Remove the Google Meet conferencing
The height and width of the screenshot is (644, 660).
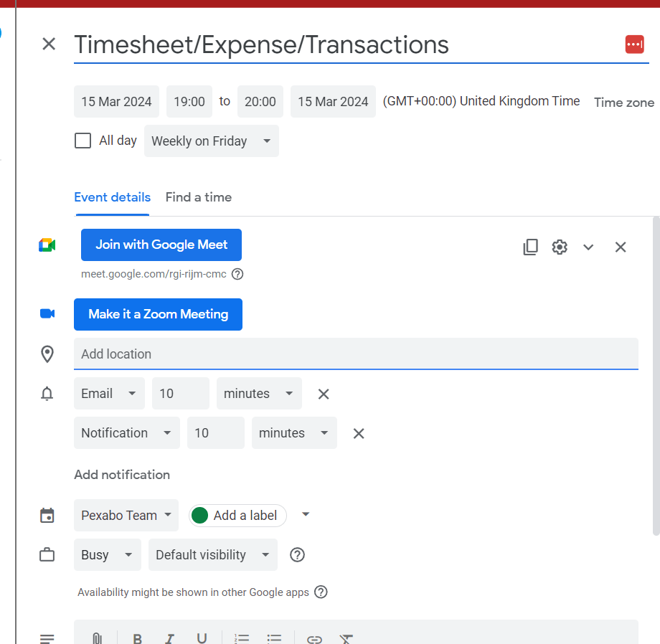[621, 247]
